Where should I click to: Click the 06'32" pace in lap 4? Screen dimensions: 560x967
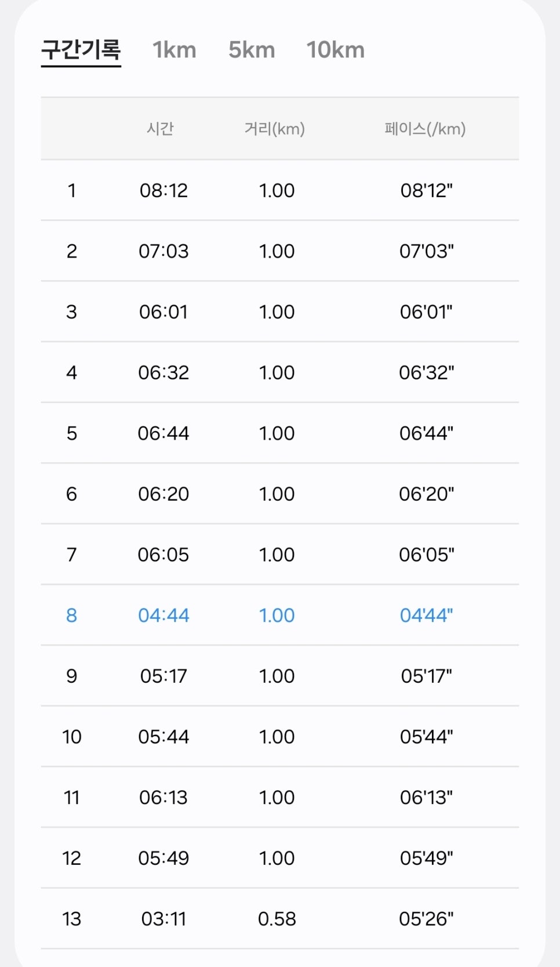pos(427,372)
